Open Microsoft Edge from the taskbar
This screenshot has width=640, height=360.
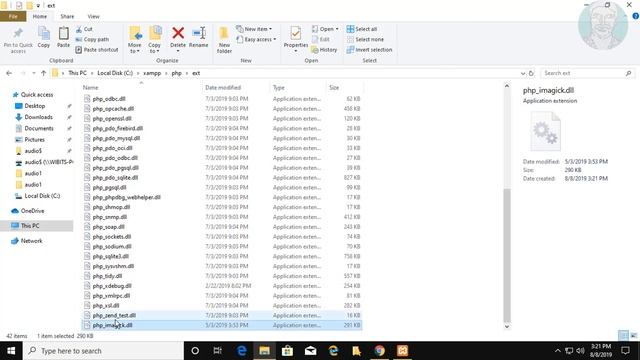[241, 351]
